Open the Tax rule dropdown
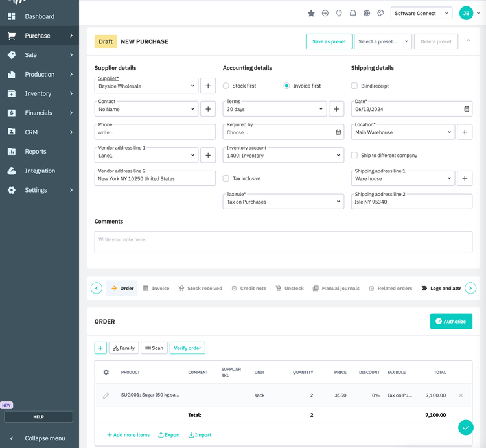 click(x=283, y=202)
